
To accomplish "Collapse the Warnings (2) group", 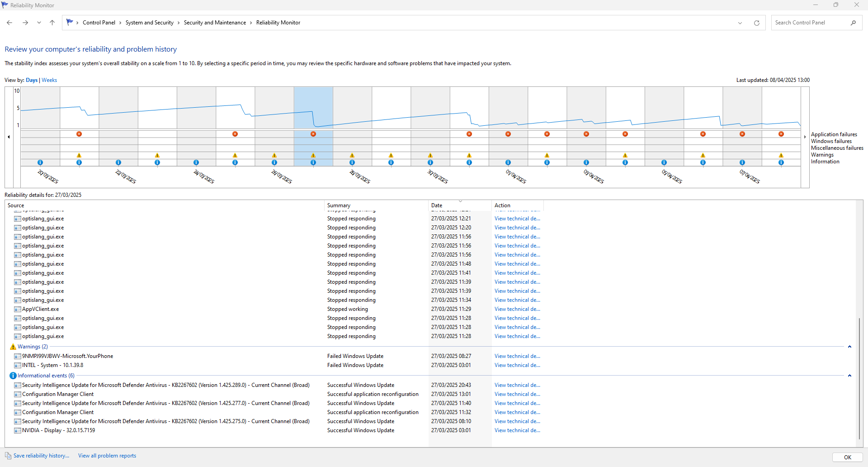I will (x=849, y=347).
